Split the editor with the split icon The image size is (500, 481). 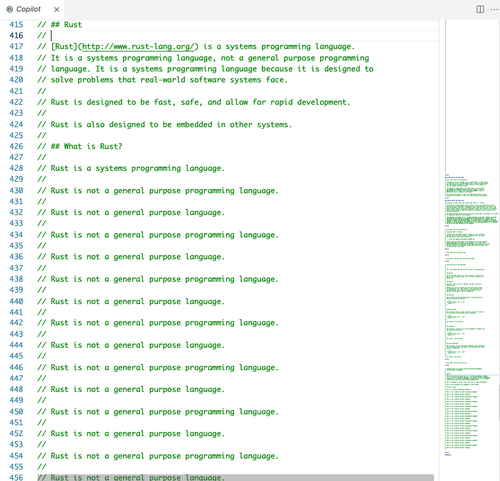tap(480, 9)
